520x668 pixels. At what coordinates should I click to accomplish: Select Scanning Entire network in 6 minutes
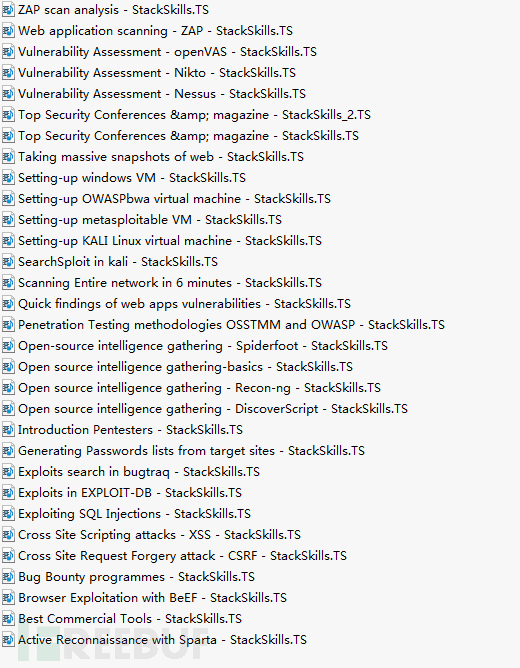click(x=170, y=283)
